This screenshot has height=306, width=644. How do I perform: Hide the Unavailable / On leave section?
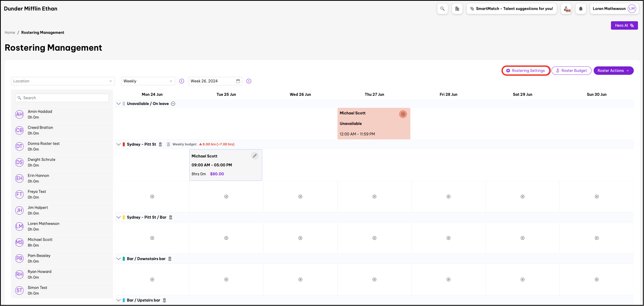coord(173,104)
